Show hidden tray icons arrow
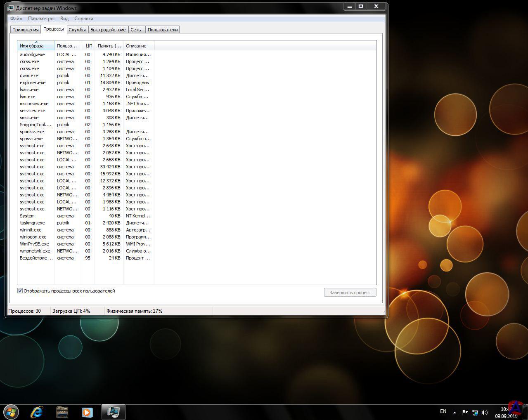Image resolution: width=528 pixels, height=420 pixels. pyautogui.click(x=455, y=412)
